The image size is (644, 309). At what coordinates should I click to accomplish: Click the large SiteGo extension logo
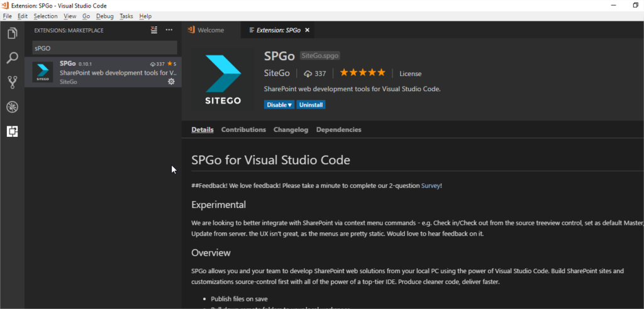point(223,80)
